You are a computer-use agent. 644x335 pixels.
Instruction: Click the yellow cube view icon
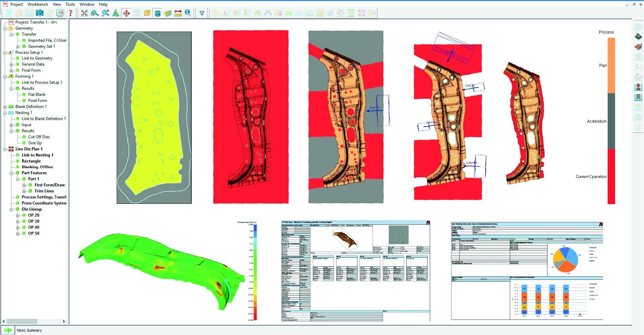tap(147, 13)
